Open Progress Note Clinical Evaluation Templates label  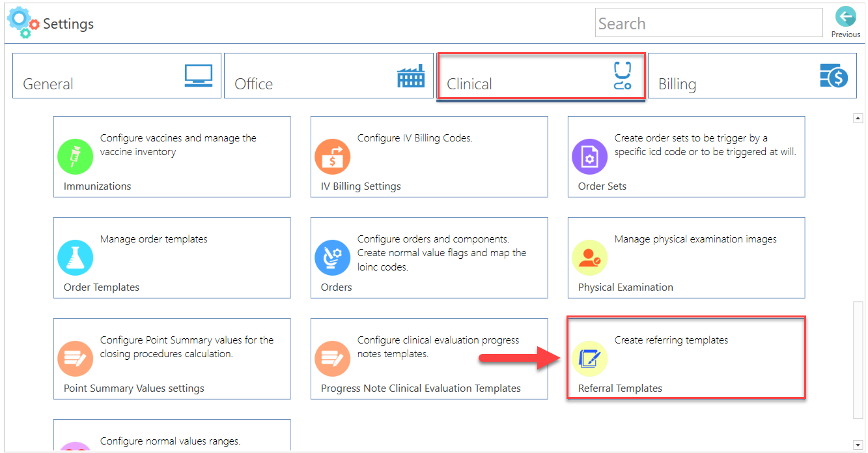point(421,388)
